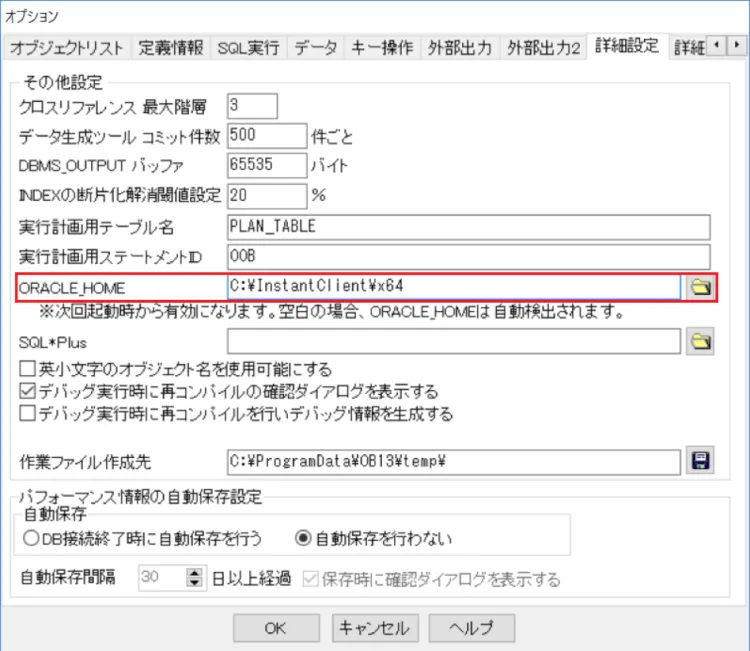Image resolution: width=750 pixels, height=651 pixels.
Task: Open help with the ヘルプ button
Action: pyautogui.click(x=472, y=628)
